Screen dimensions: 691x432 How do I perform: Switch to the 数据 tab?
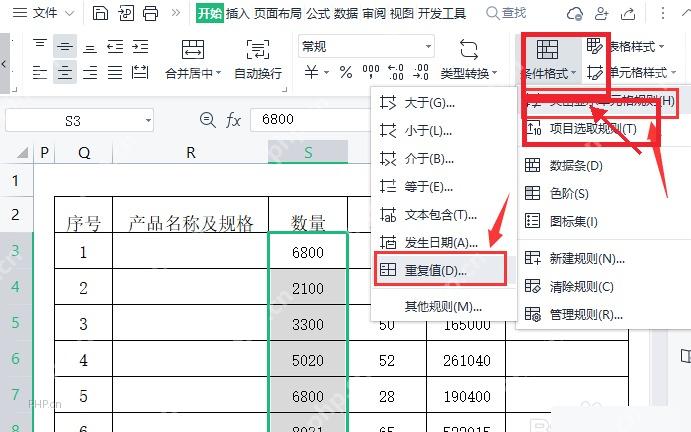click(346, 13)
